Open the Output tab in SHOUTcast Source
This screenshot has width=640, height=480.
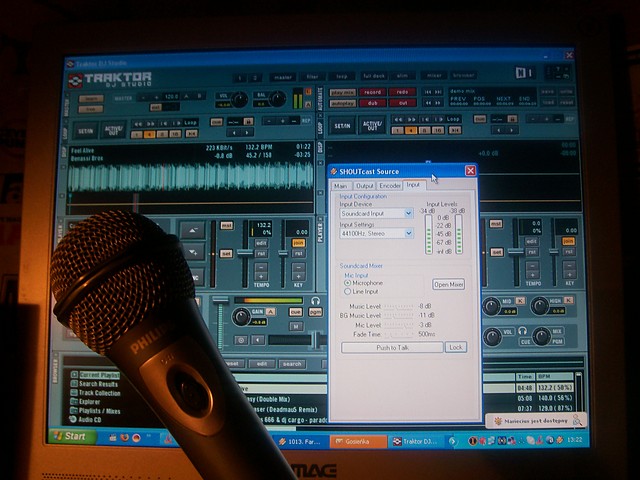coord(364,186)
